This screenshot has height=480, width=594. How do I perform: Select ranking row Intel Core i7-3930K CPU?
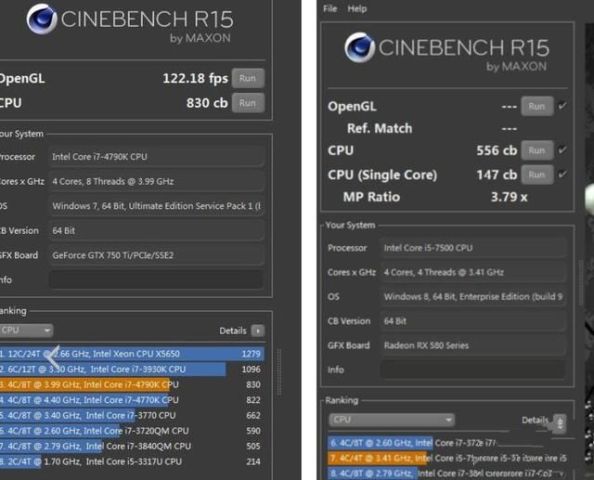(131, 369)
